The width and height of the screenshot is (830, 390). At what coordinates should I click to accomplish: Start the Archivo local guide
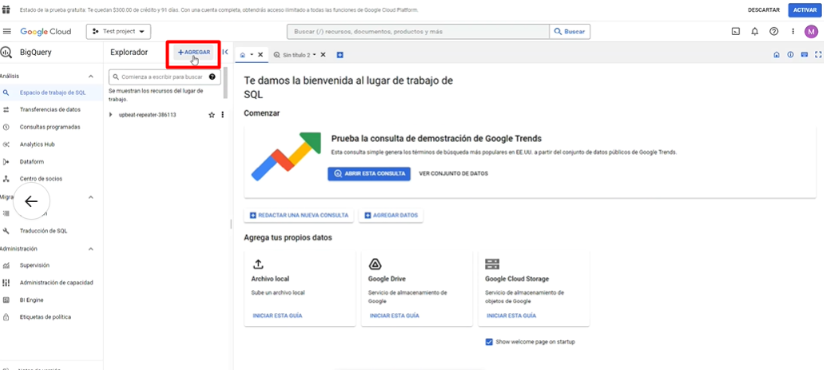[x=277, y=315]
